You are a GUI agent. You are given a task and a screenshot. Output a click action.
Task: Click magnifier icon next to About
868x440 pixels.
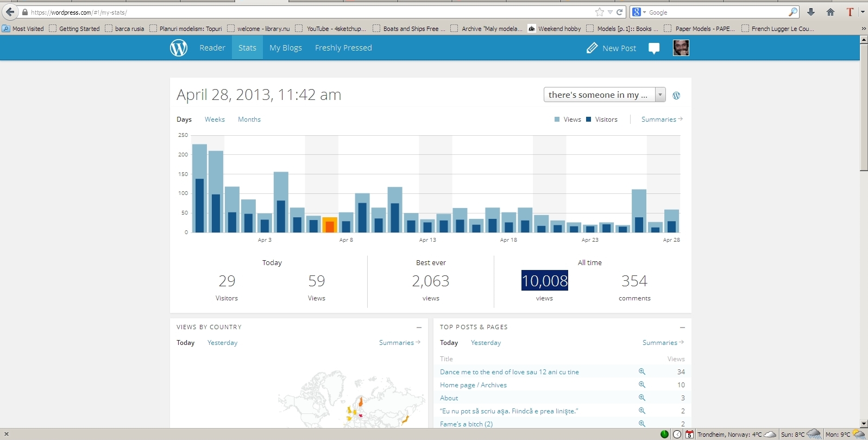pos(641,398)
